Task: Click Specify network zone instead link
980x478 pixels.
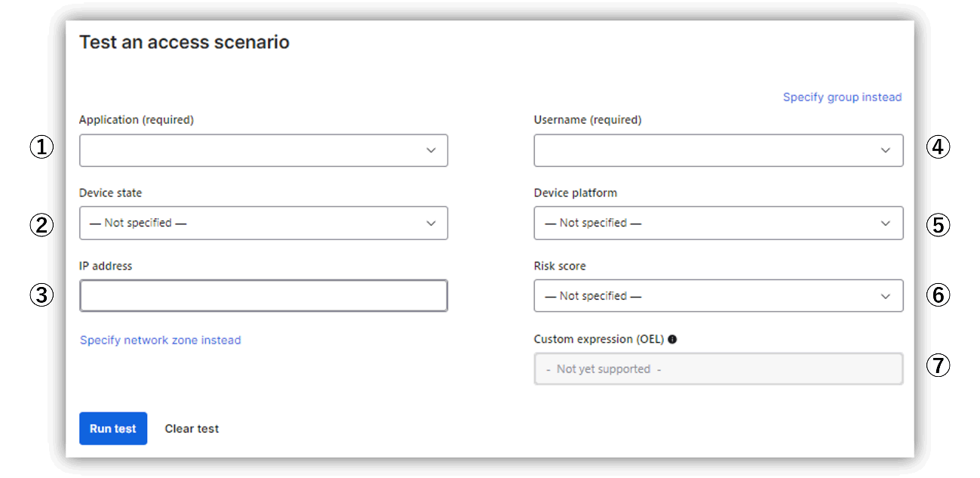Action: [161, 341]
